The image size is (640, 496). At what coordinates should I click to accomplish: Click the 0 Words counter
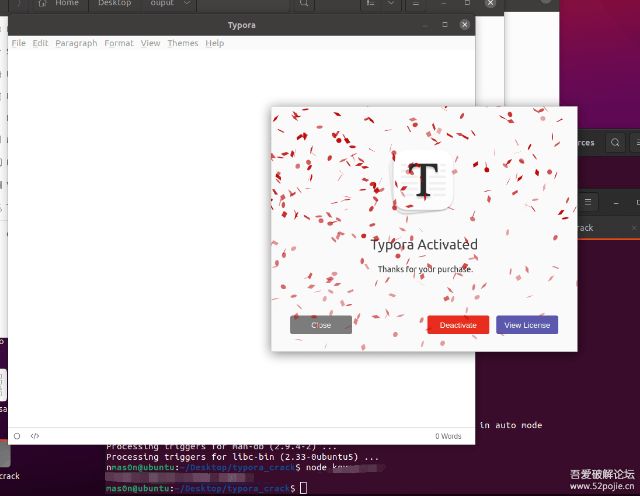coord(448,436)
